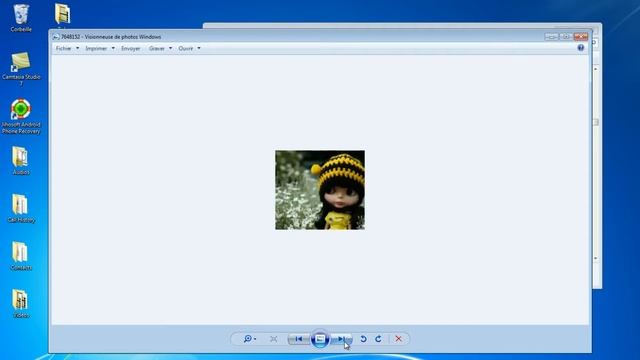Select the Videos desktop folder
The width and height of the screenshot is (640, 360).
point(21,304)
